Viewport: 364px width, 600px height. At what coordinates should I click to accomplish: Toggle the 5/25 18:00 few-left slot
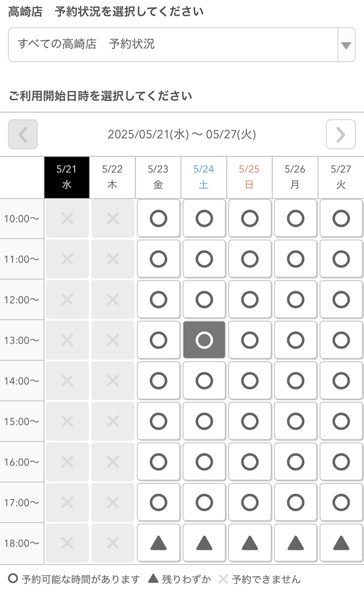click(250, 543)
